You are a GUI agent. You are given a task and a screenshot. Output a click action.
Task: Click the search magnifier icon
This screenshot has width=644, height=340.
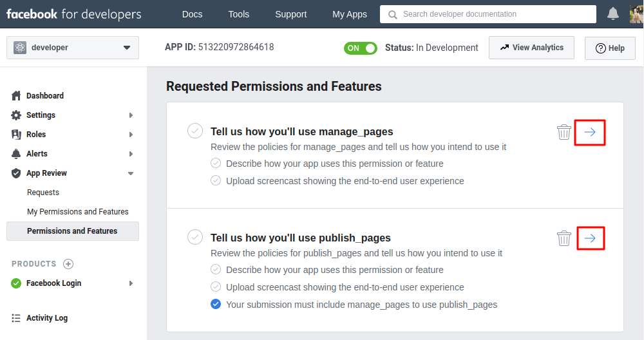393,15
